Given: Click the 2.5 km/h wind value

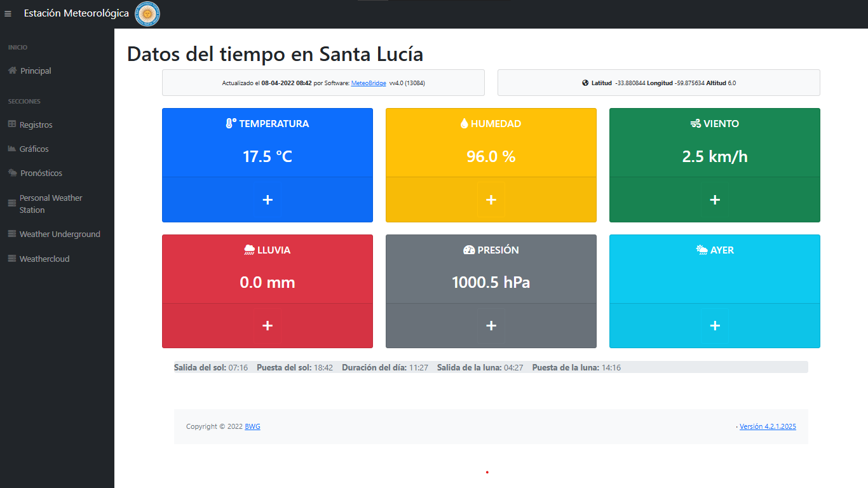Looking at the screenshot, I should tap(715, 156).
